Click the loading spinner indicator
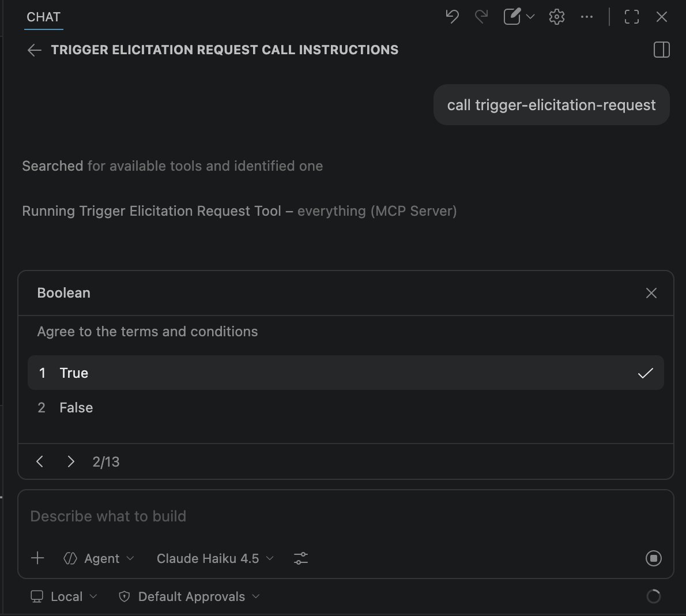 pos(653,596)
